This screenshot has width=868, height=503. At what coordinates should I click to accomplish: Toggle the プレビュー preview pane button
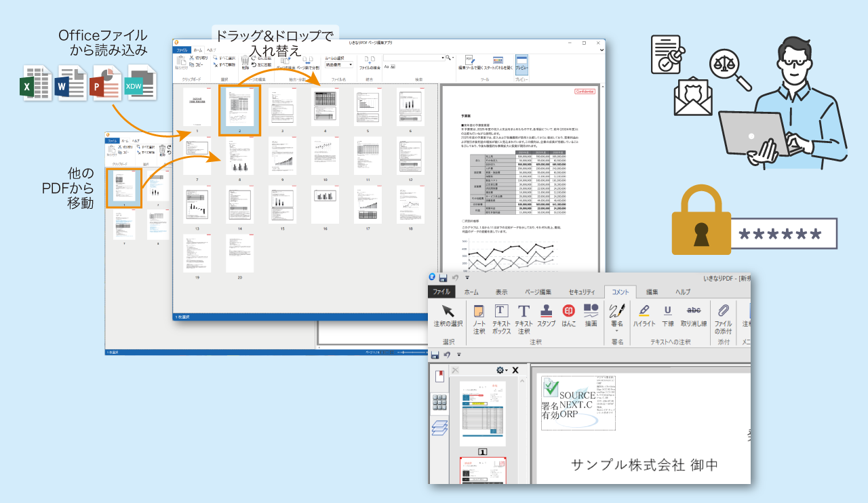[x=521, y=64]
